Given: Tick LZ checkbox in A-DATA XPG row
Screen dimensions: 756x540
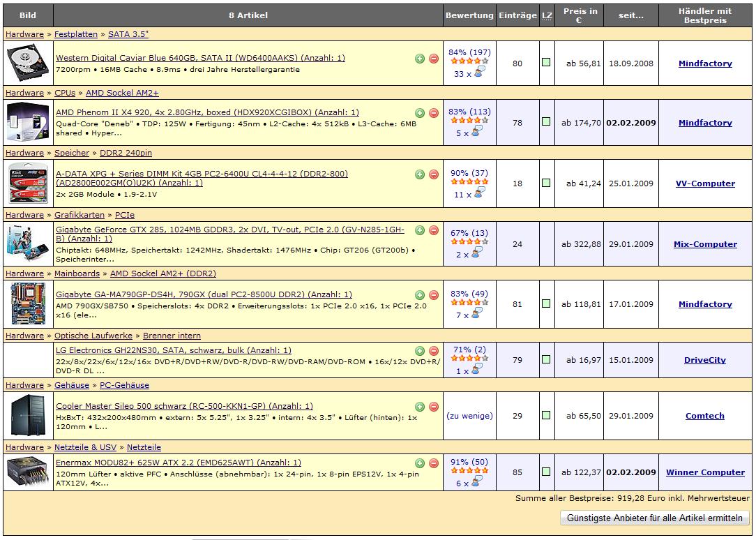Looking at the screenshot, I should click(546, 183).
